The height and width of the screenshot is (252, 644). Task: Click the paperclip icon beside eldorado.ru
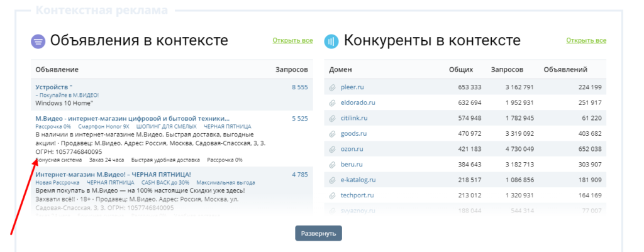tap(333, 102)
